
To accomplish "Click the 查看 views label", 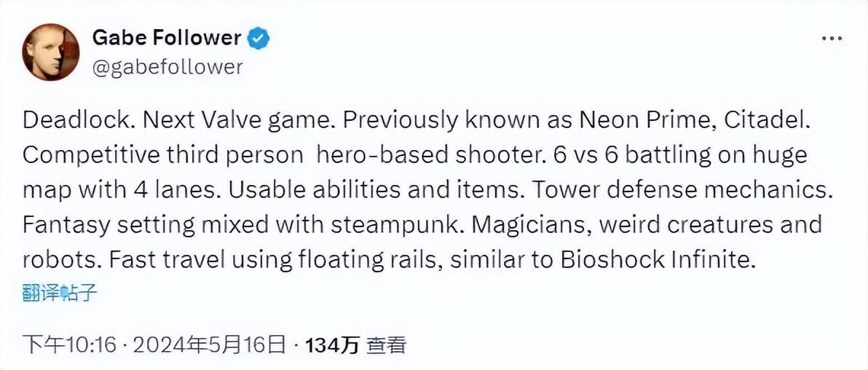I will coord(387,346).
